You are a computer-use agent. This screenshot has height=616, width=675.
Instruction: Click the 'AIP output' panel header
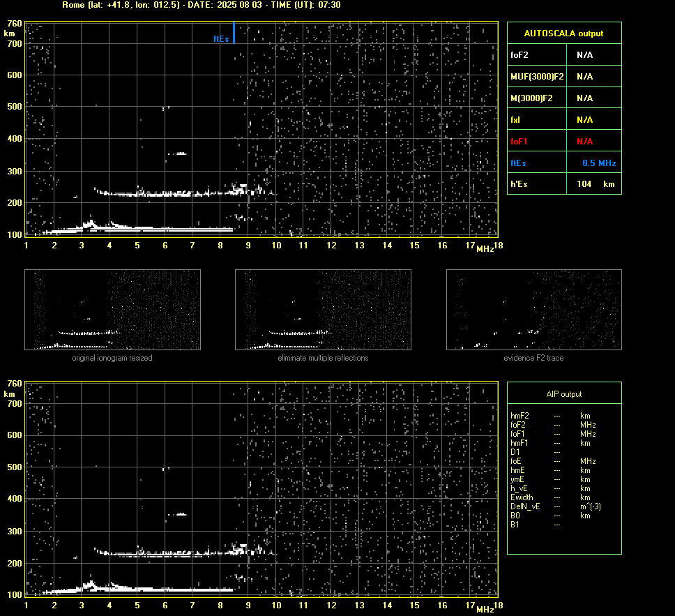tap(563, 394)
